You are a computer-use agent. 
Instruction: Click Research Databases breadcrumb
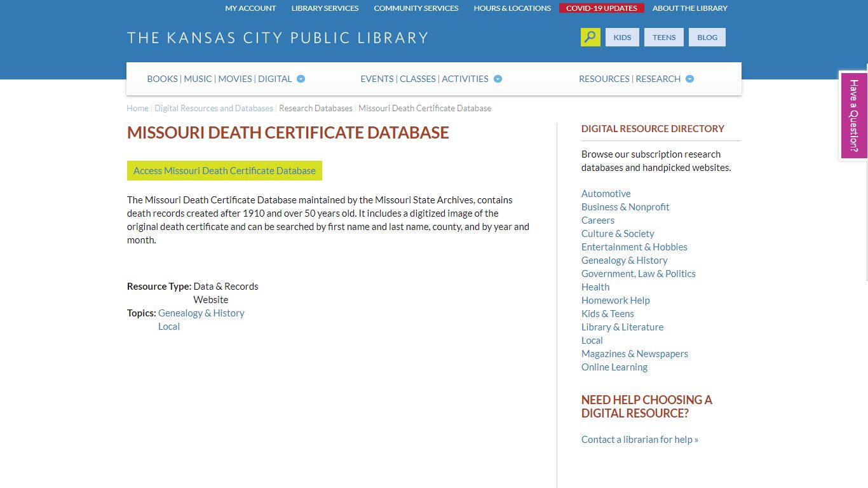click(316, 108)
